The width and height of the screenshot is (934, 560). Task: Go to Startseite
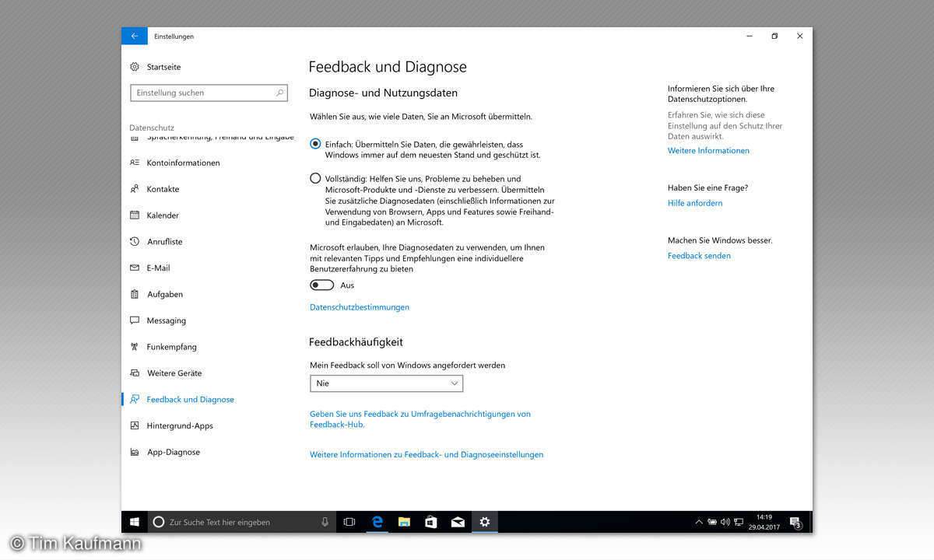(163, 67)
